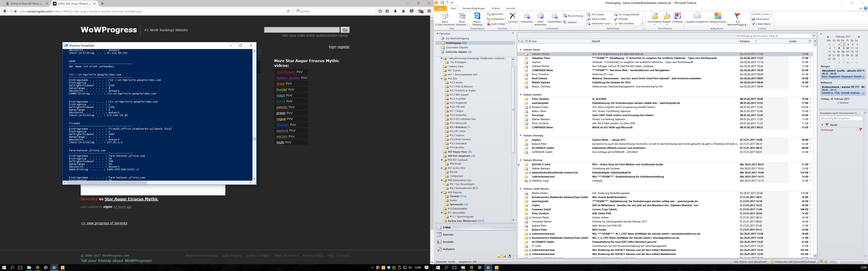The image size is (868, 271).
Task: Select the Start ribbon tab in Outlook
Action: [453, 8]
